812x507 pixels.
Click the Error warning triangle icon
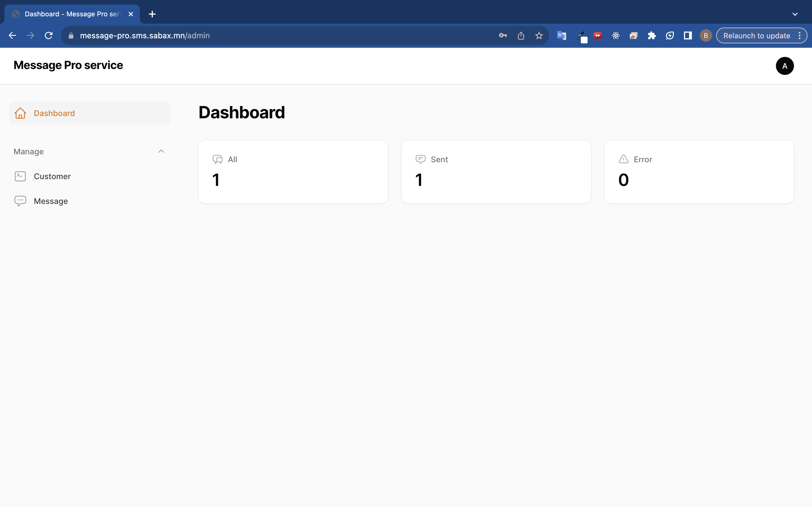[623, 159]
